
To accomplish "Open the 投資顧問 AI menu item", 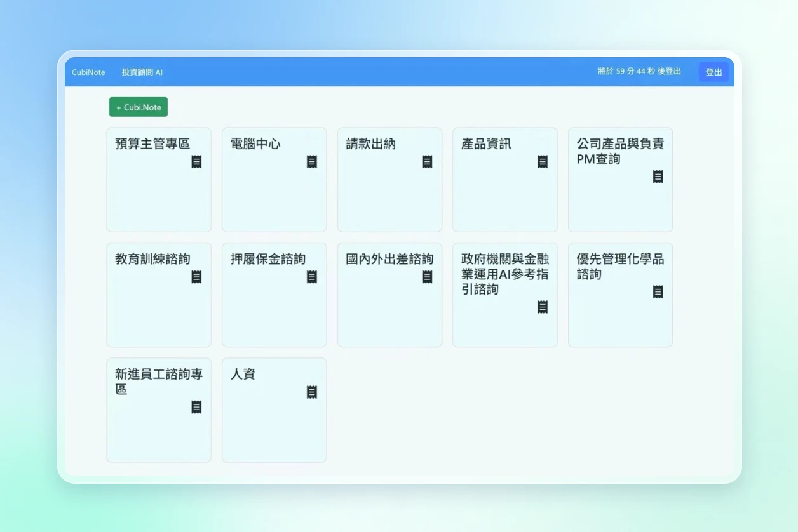I will coord(142,72).
